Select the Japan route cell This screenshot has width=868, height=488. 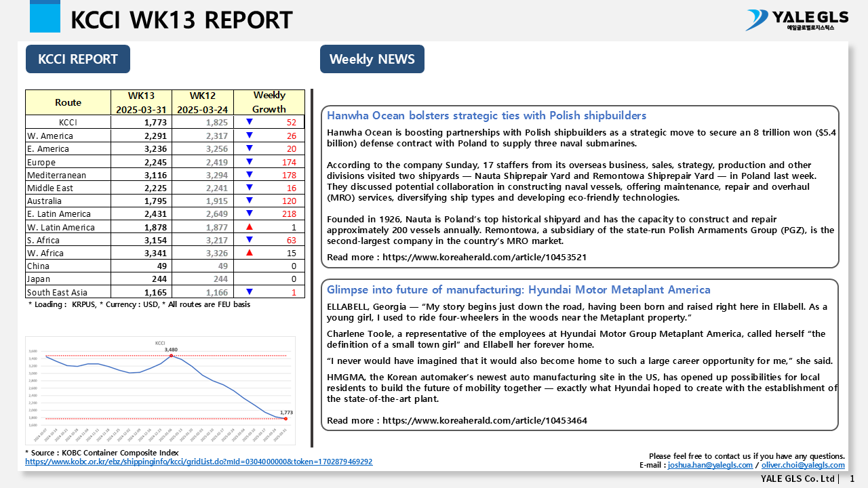coord(68,279)
